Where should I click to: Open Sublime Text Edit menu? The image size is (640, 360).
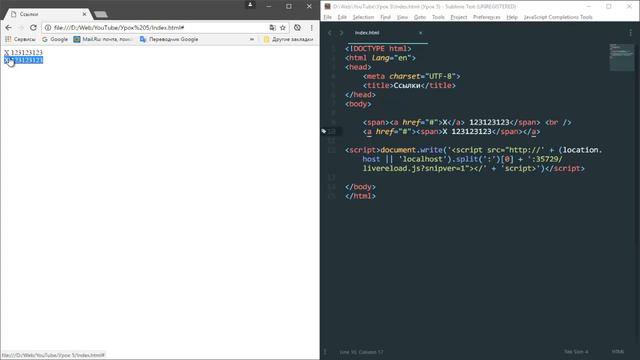click(342, 17)
